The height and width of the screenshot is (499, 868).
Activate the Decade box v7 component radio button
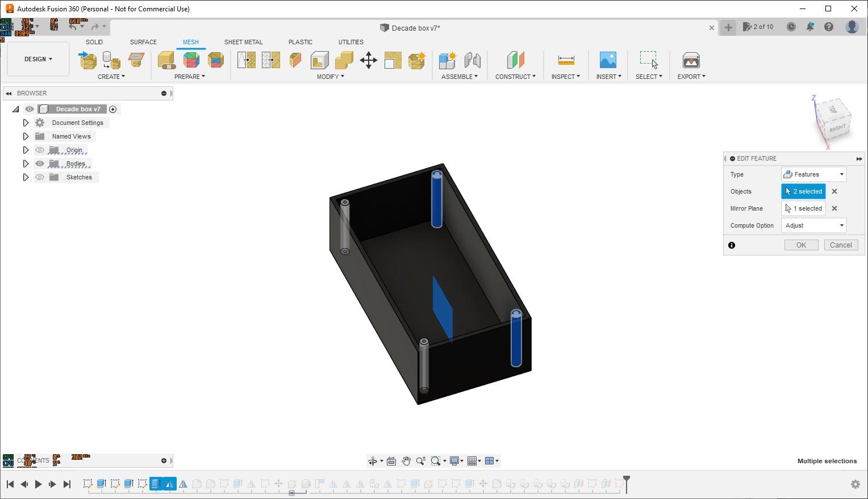[x=112, y=109]
